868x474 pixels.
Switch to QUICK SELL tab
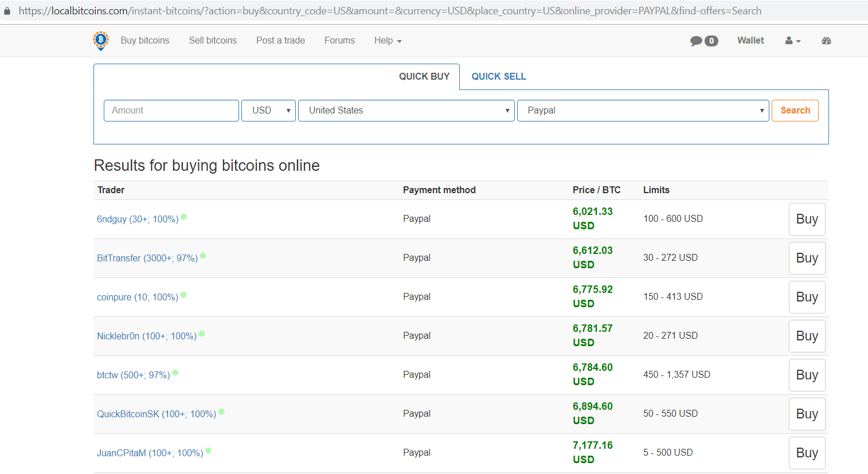[x=499, y=77]
